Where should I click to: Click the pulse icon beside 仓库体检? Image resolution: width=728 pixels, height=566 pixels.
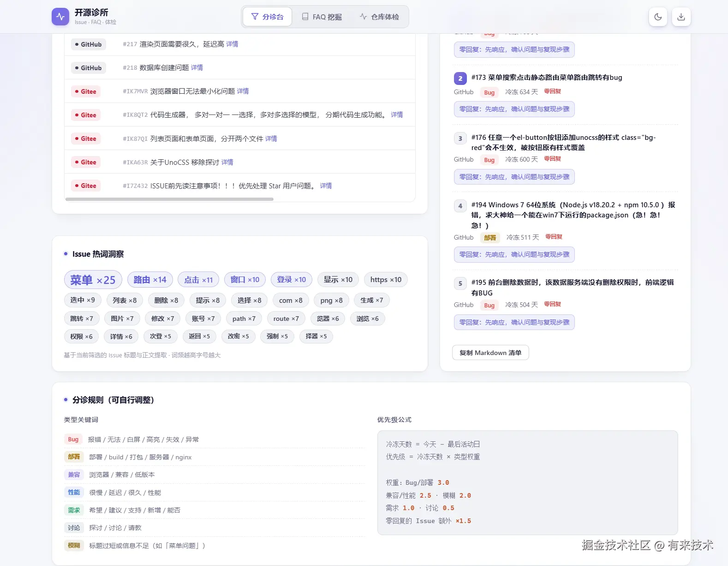coord(364,17)
